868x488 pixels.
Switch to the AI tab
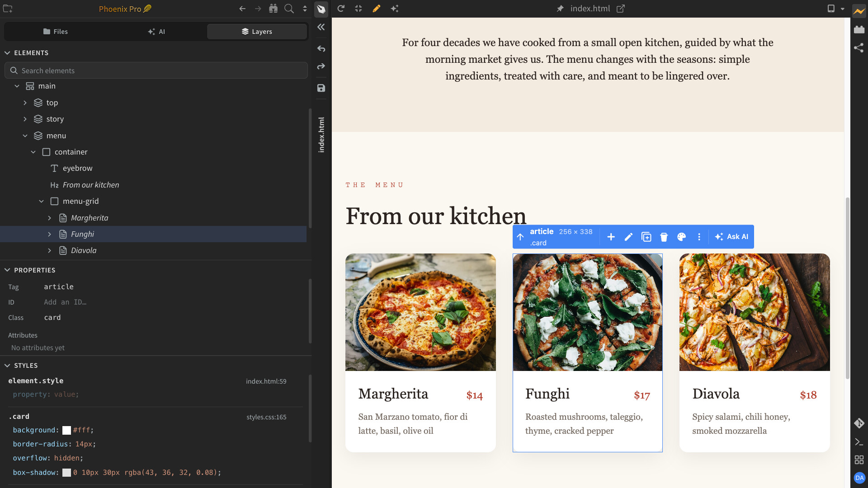tap(156, 32)
